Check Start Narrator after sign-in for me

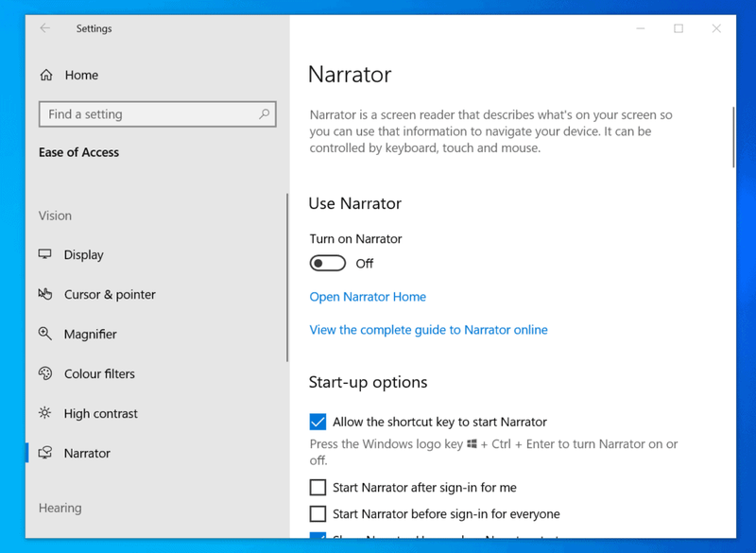(318, 488)
